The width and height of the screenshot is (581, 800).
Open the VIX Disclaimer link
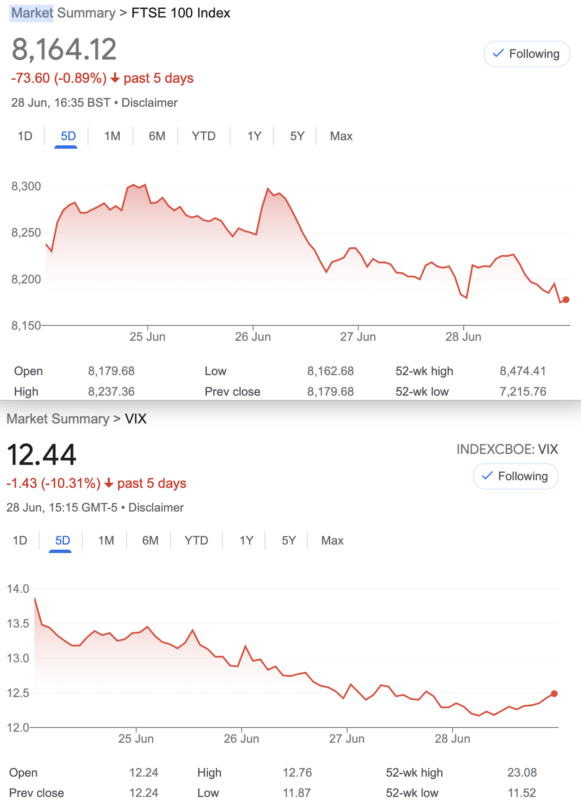point(156,508)
